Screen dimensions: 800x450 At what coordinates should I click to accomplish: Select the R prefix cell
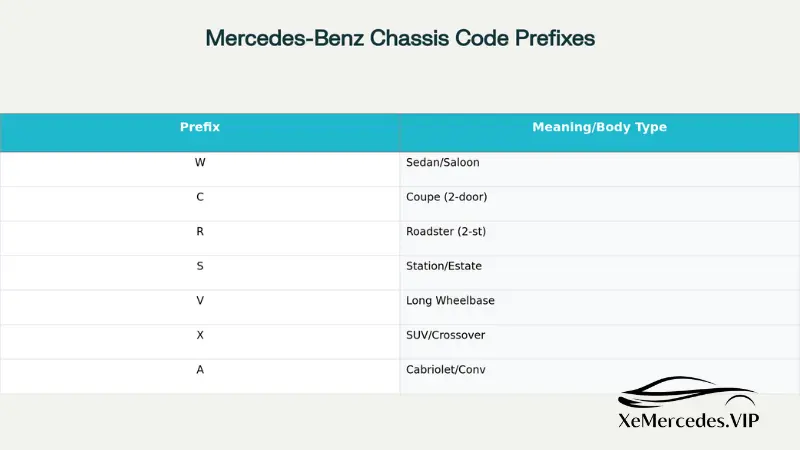tap(200, 231)
